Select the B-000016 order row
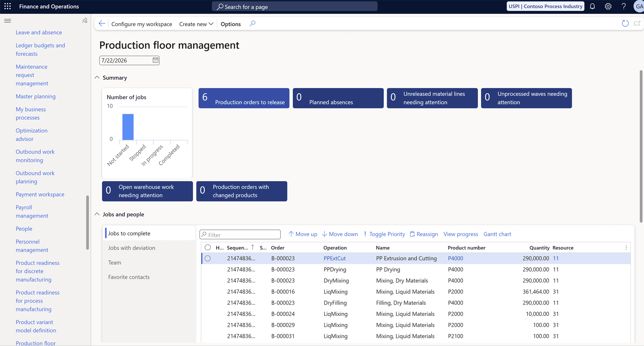Viewport: 644px width, 346px height. pos(416,292)
